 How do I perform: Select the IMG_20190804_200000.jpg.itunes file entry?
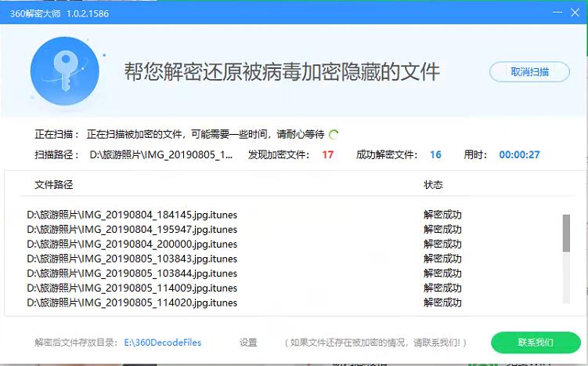point(132,244)
